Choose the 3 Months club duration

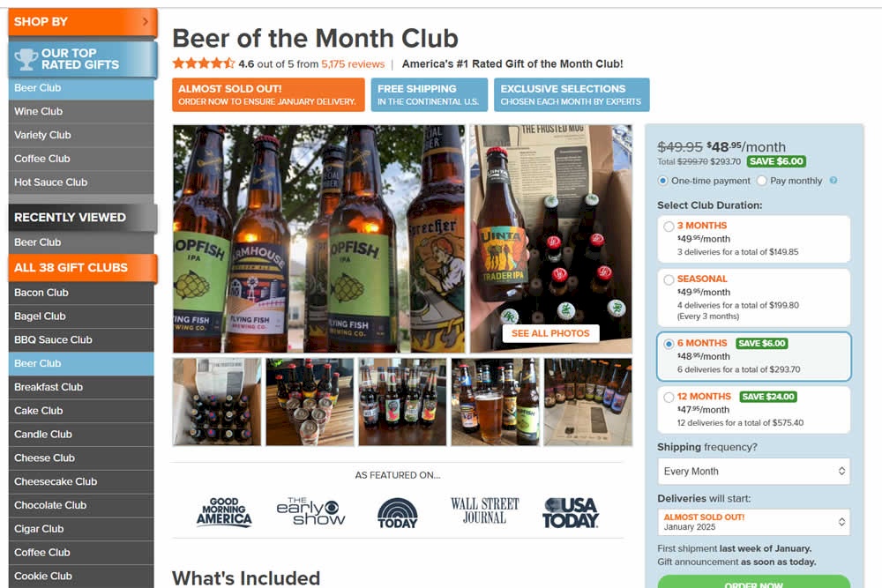(x=754, y=238)
